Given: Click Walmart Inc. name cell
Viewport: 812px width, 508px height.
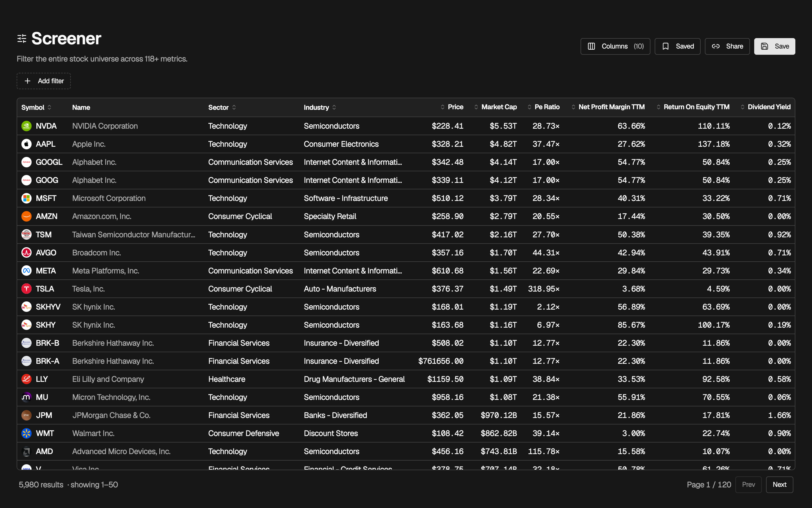Looking at the screenshot, I should pos(93,433).
